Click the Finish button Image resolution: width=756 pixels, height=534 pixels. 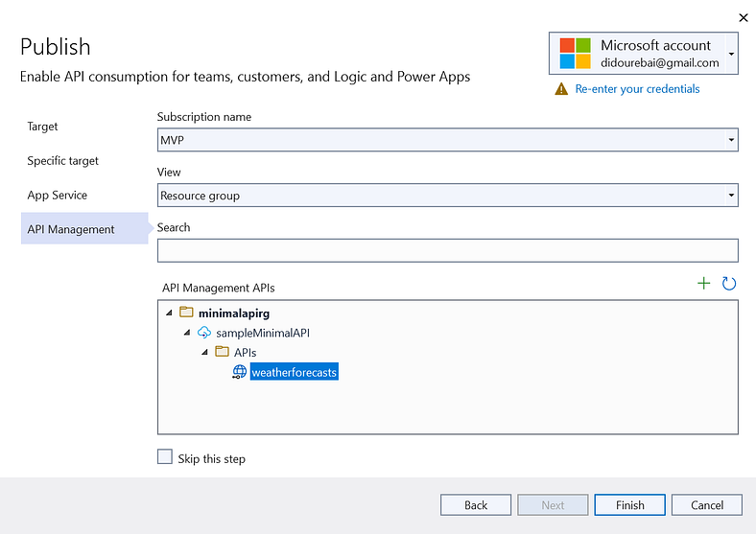click(629, 504)
